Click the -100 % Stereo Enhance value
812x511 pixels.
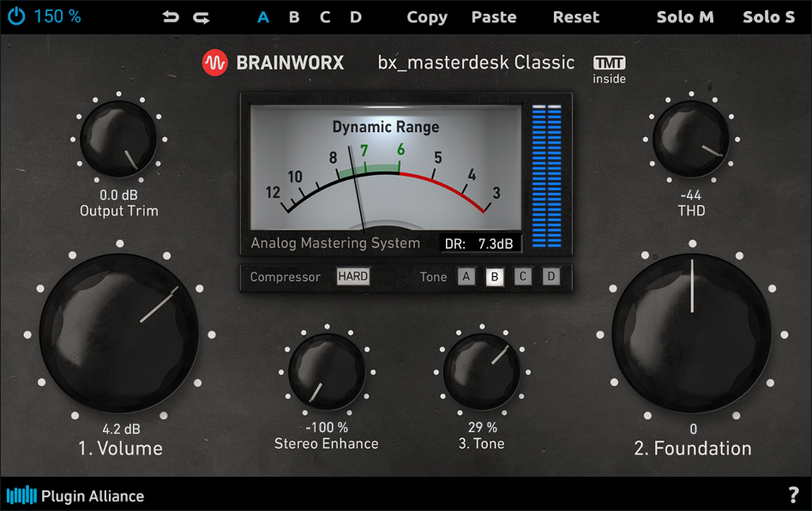pos(327,428)
